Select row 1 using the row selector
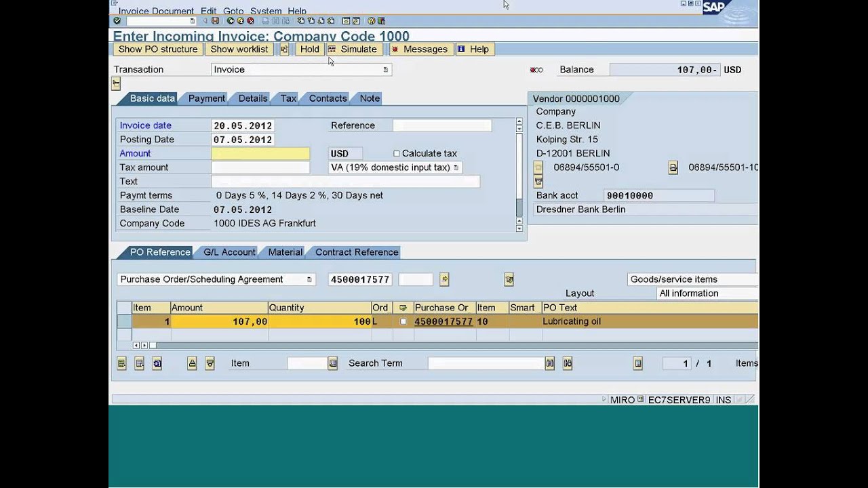This screenshot has height=488, width=868. (123, 322)
